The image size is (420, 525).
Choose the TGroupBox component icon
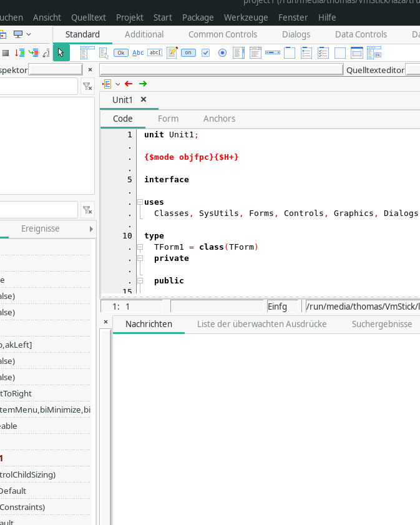click(290, 53)
